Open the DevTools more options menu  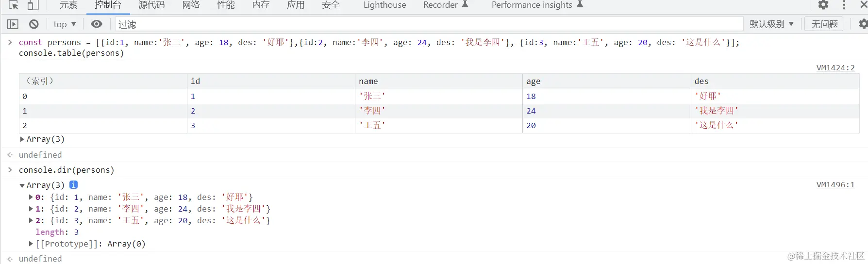pyautogui.click(x=844, y=5)
